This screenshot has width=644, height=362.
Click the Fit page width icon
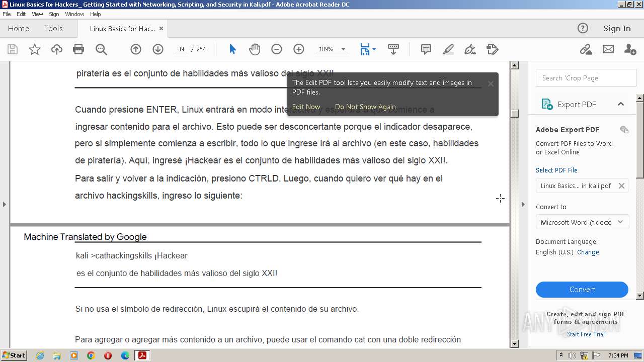(x=365, y=49)
